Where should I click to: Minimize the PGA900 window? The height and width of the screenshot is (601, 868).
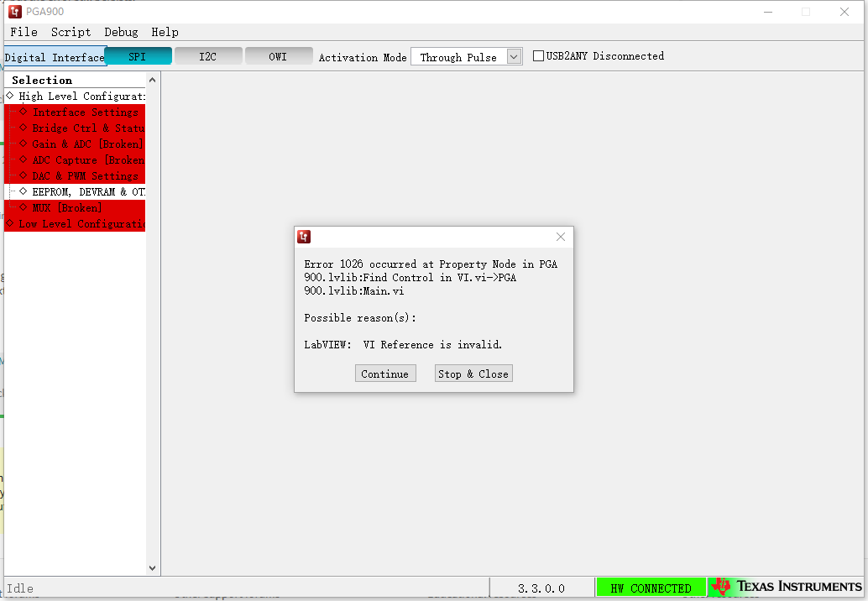coord(768,12)
